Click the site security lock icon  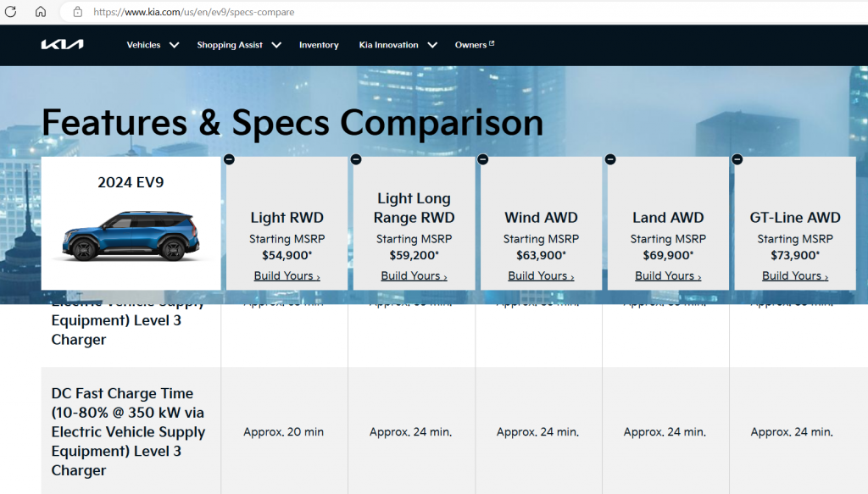point(78,12)
